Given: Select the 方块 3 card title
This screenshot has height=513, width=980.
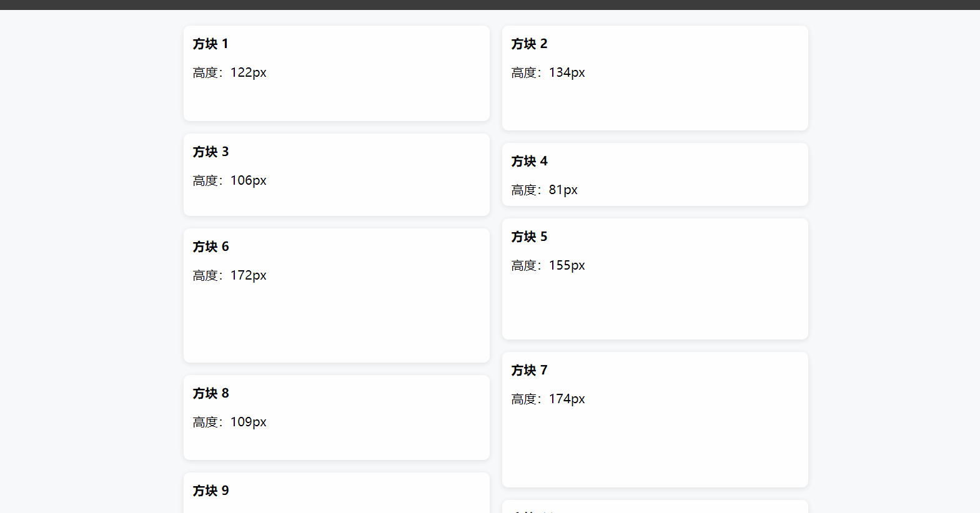Looking at the screenshot, I should pos(210,152).
